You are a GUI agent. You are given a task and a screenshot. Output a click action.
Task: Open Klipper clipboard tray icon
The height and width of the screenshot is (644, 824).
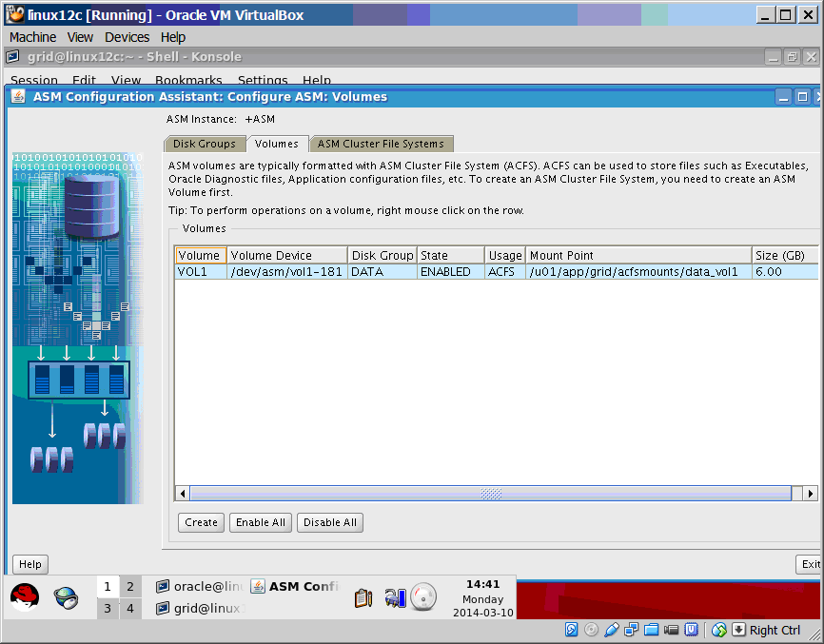click(x=363, y=597)
